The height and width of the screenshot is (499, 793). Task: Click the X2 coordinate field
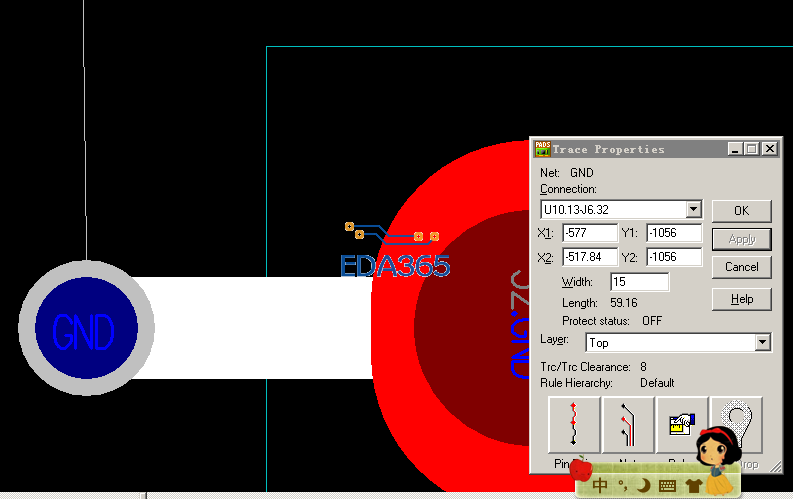coord(590,256)
